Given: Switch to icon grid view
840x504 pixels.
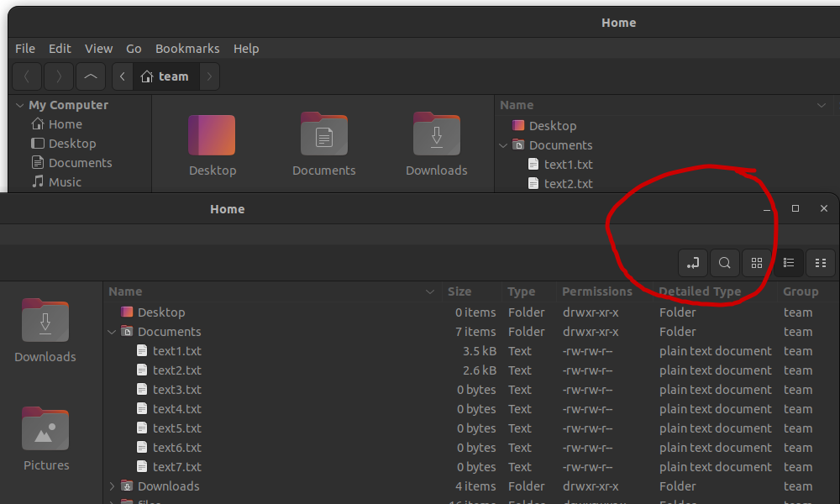Looking at the screenshot, I should pyautogui.click(x=757, y=263).
